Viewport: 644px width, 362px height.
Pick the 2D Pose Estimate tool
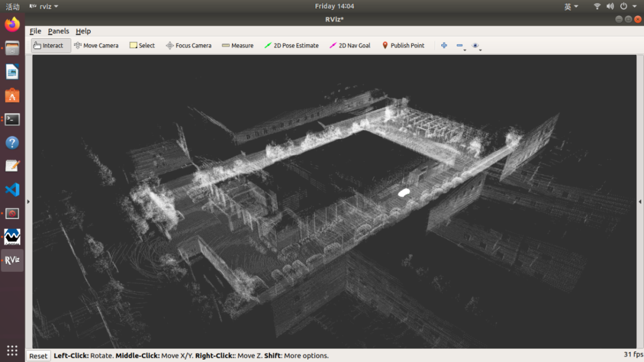(292, 45)
